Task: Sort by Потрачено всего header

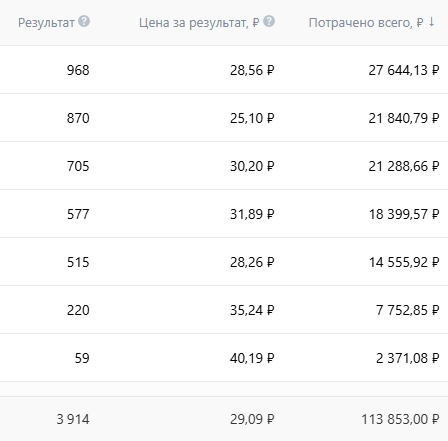Action: point(366,23)
